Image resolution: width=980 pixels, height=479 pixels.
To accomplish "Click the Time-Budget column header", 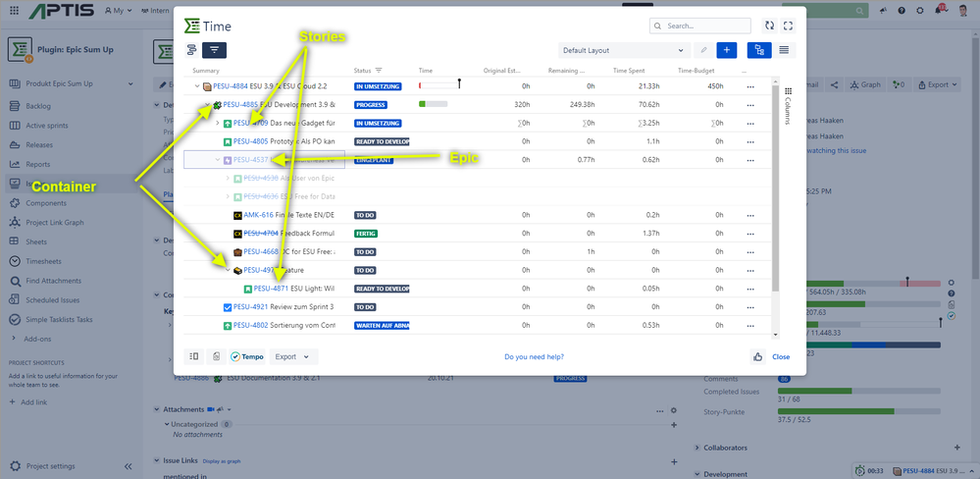I will pos(696,71).
